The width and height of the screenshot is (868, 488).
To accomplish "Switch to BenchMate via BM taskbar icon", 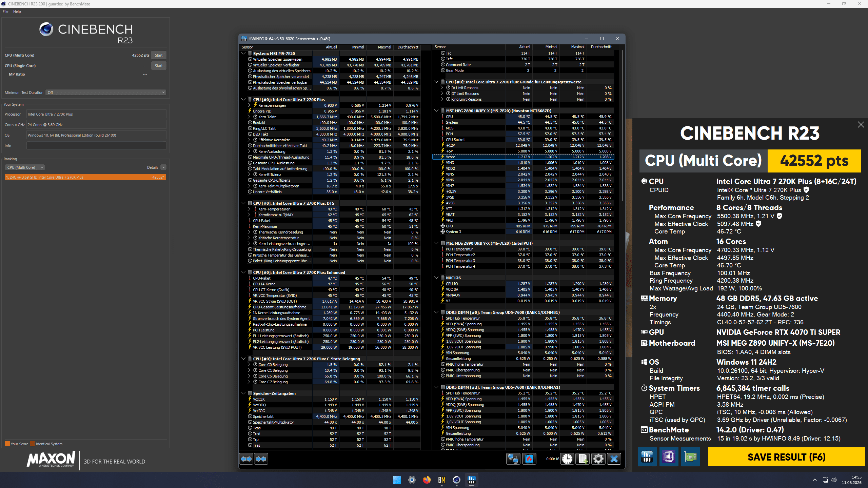I will click(x=441, y=480).
